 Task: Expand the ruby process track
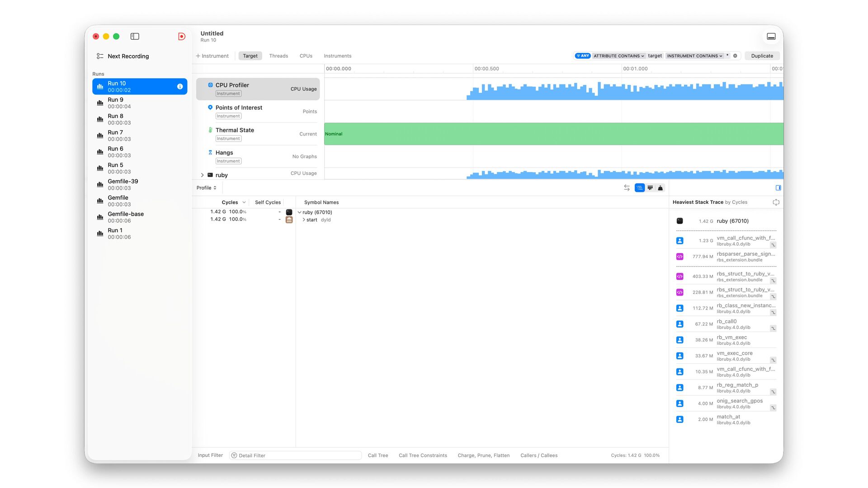(x=202, y=175)
